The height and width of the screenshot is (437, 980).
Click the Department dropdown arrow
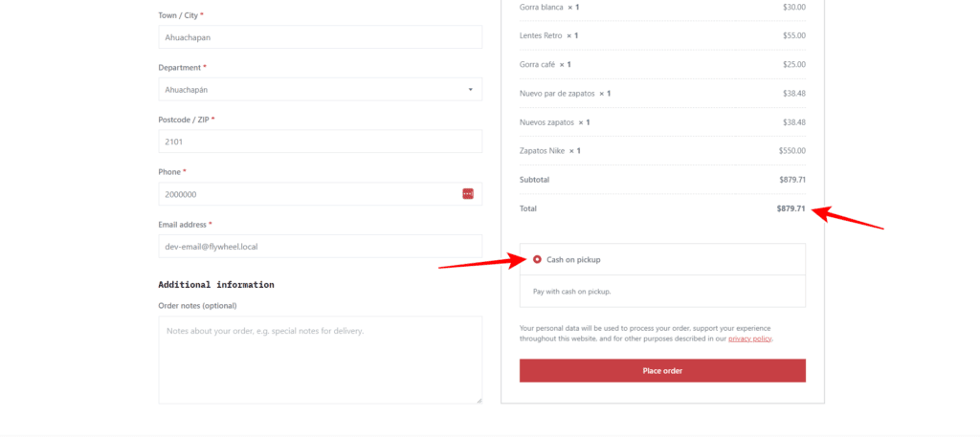(470, 90)
